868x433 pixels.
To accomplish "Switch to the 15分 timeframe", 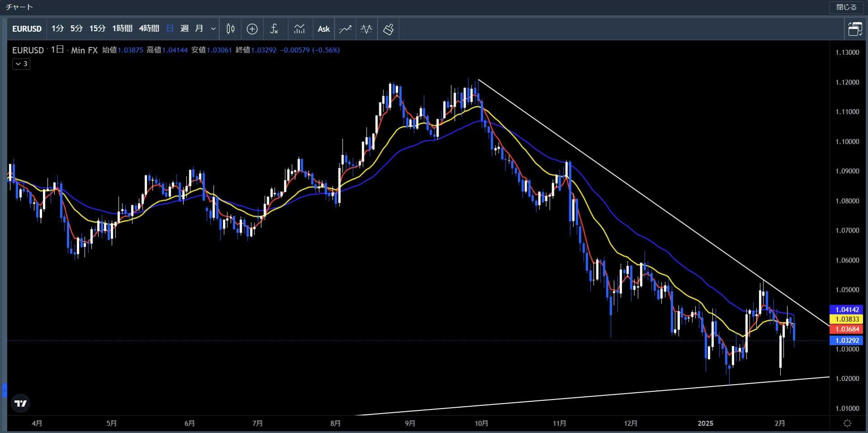I will pos(97,29).
